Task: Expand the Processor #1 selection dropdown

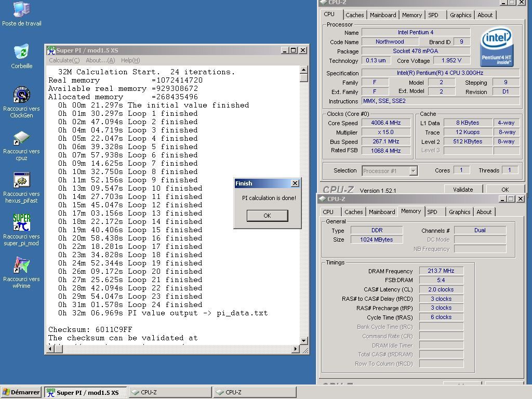Action: (x=413, y=171)
